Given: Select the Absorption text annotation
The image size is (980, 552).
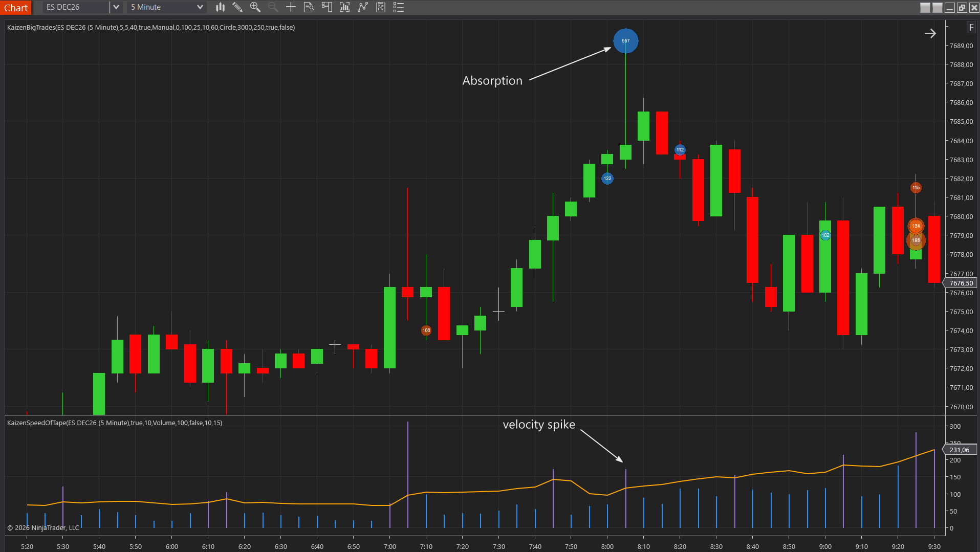Looking at the screenshot, I should 492,81.
